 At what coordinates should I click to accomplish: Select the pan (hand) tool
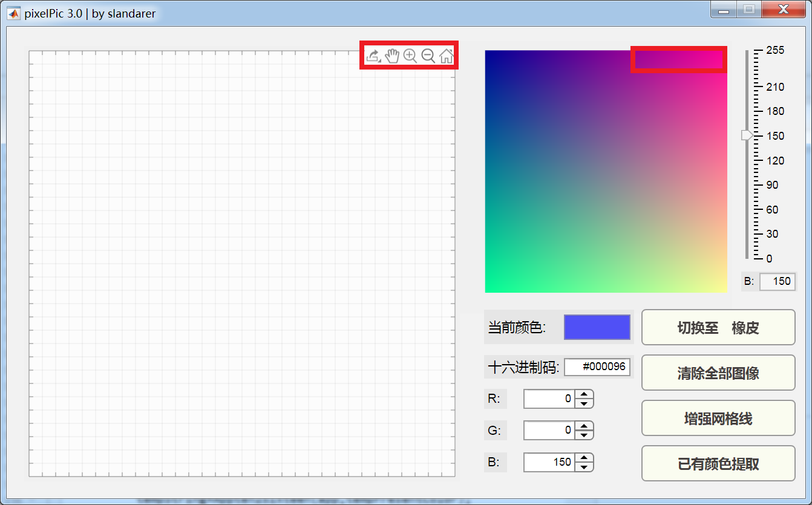(392, 56)
